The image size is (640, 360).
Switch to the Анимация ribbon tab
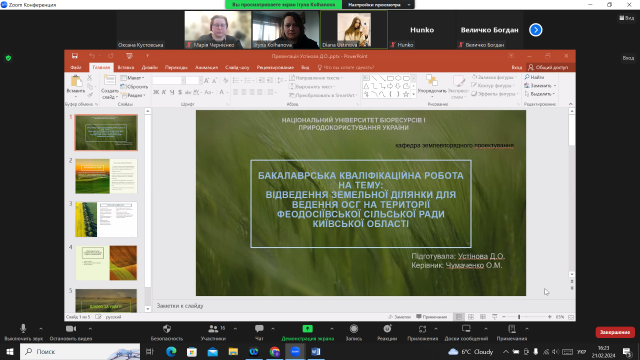coord(206,67)
